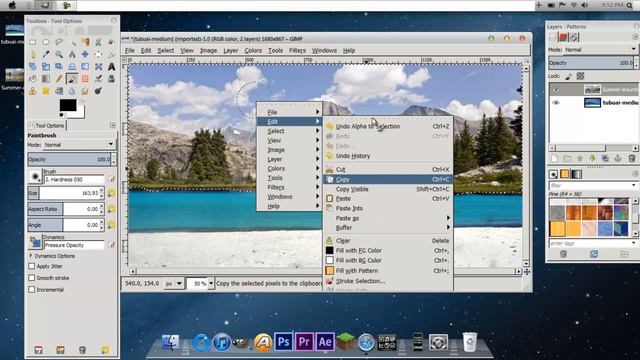This screenshot has height=360, width=640.
Task: Select the Blend gradient tool
Action: point(46,79)
